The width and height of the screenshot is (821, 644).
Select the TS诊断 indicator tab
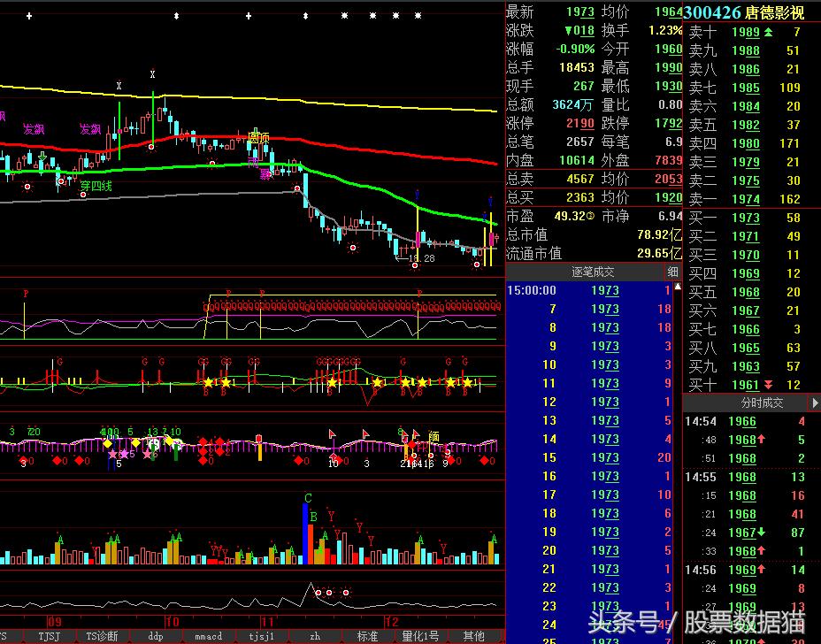102,636
